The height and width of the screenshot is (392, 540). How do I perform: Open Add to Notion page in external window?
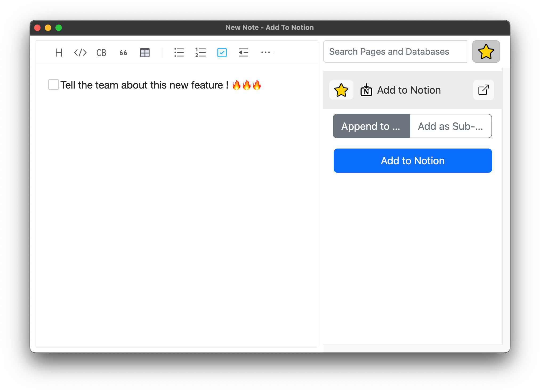click(x=483, y=90)
